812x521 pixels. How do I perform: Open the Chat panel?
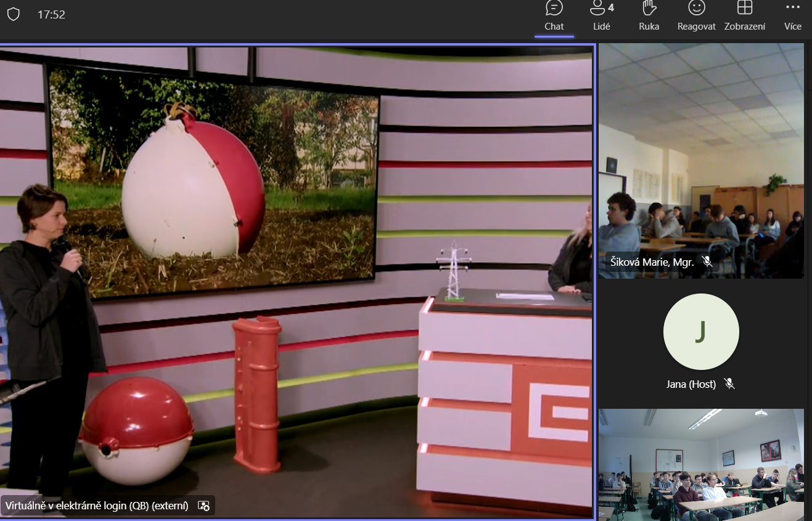tap(554, 17)
